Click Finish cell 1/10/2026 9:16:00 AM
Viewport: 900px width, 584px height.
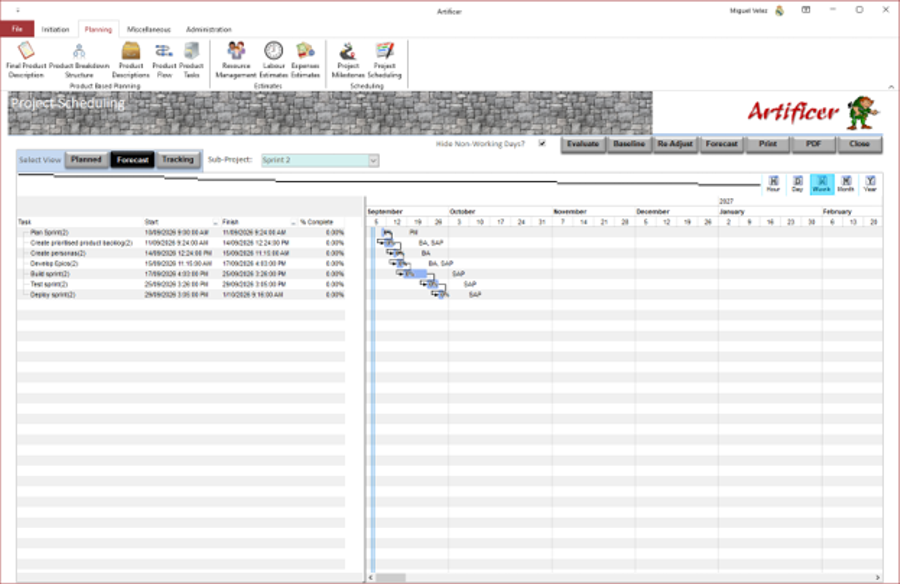tap(253, 295)
